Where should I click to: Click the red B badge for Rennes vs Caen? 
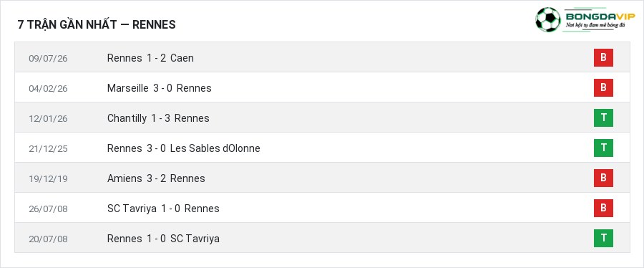point(603,57)
